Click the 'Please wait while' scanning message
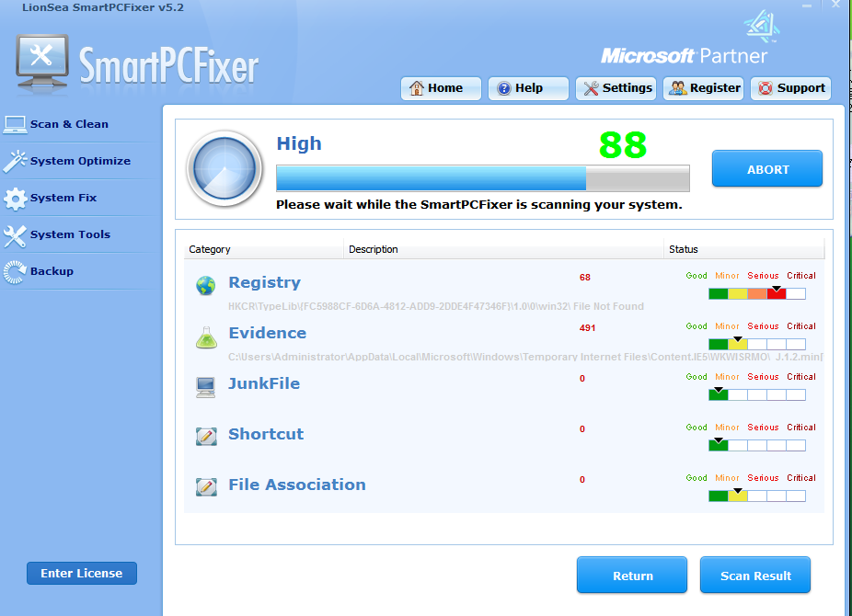Image resolution: width=852 pixels, height=616 pixels. [478, 205]
